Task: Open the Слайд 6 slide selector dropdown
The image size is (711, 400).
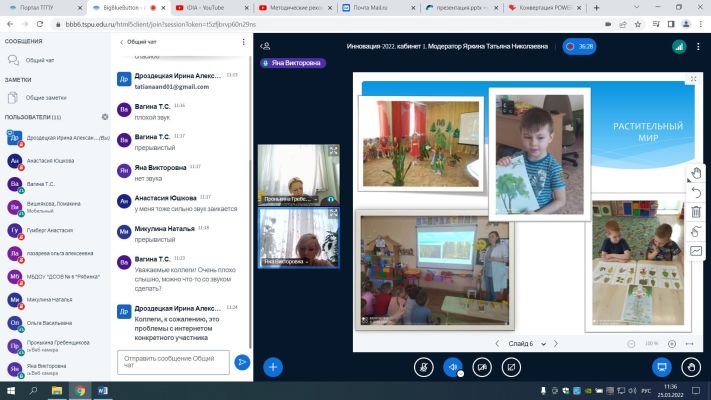Action: [527, 344]
